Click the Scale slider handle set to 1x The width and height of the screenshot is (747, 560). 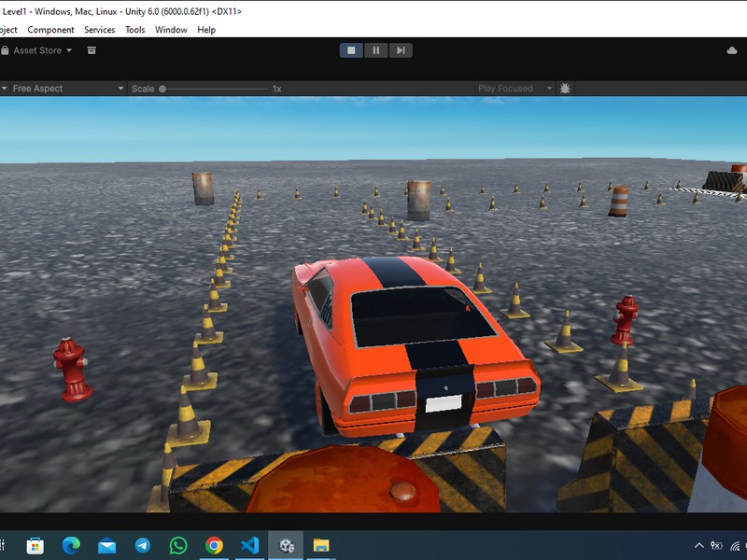162,88
